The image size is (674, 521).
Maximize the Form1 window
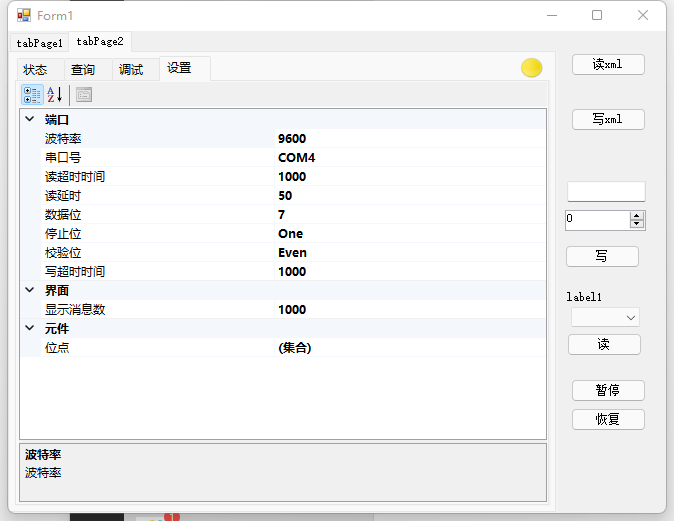[x=597, y=15]
